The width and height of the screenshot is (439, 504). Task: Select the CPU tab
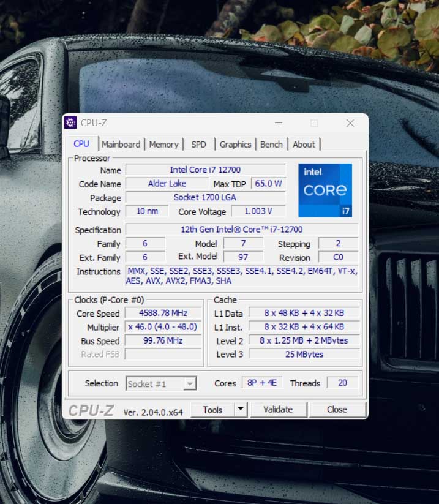(81, 144)
